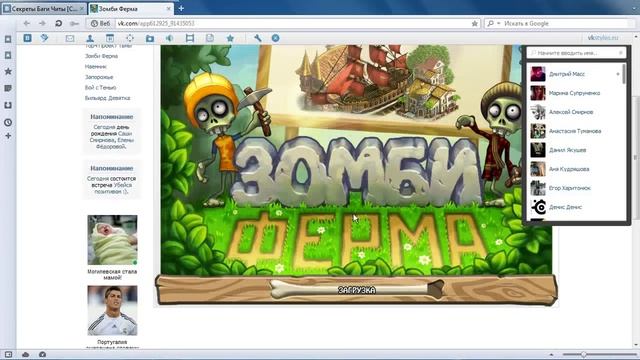This screenshot has height=360, width=640.
Task: Open the newborn baby ad thumbnail
Action: tap(112, 240)
